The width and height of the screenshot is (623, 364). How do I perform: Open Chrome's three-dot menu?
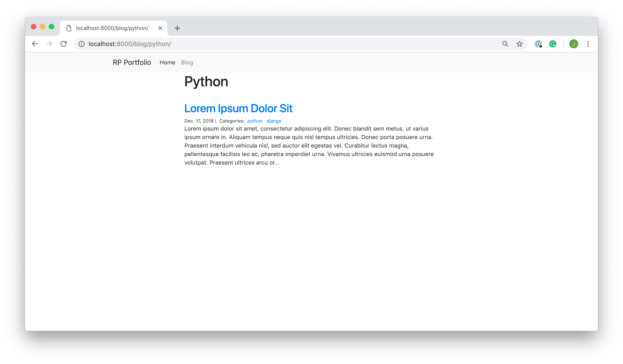[x=588, y=44]
